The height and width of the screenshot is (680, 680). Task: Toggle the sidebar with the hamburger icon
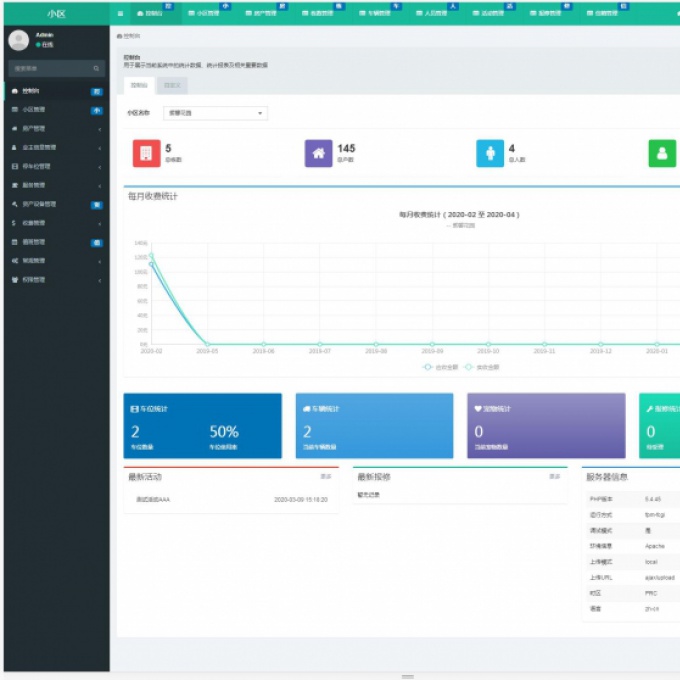coord(120,13)
